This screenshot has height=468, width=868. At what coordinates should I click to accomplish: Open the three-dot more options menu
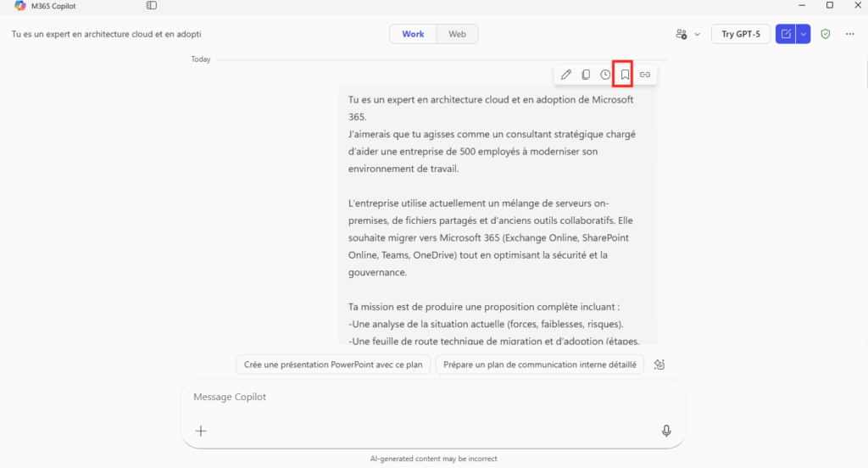coord(850,34)
